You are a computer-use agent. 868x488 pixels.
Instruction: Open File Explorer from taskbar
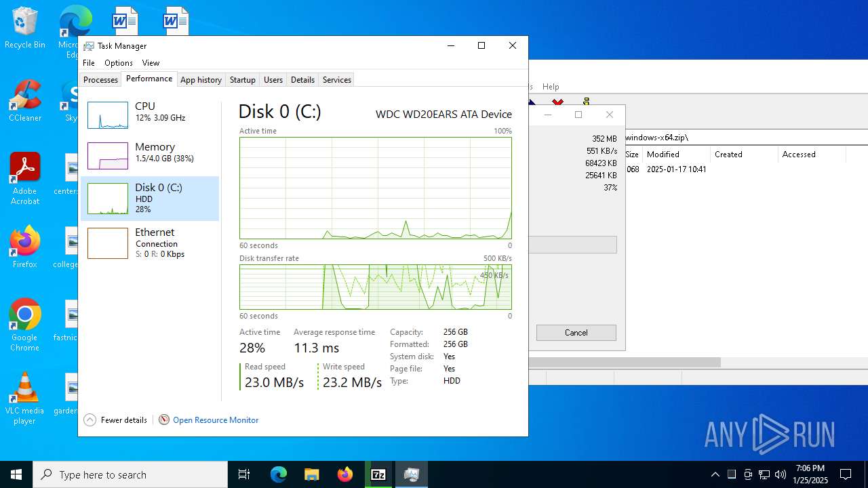311,474
